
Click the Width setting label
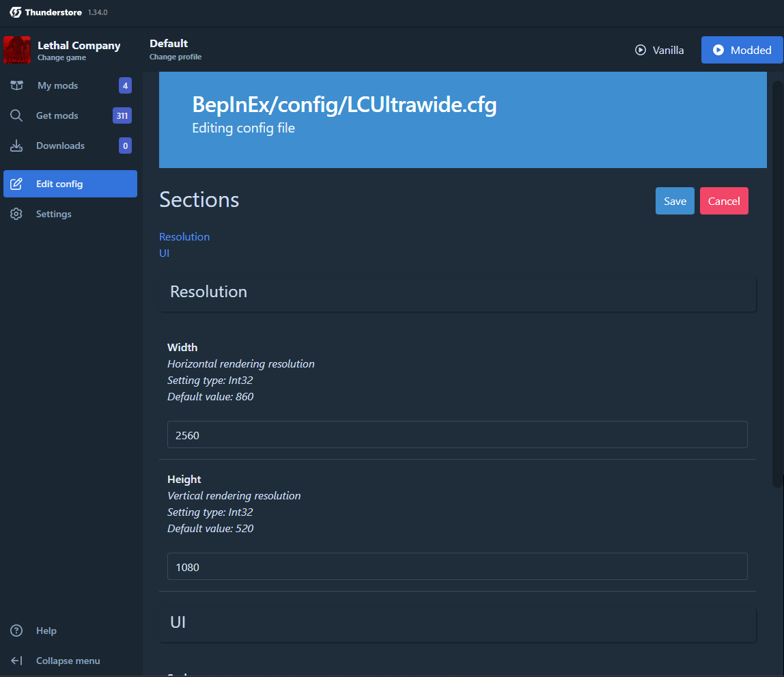[182, 348]
